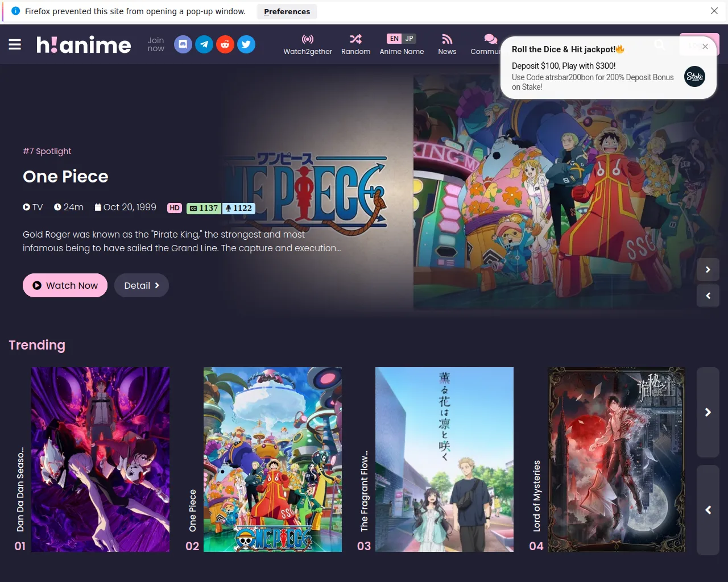Pick a Random anime
Viewport: 728px width, 582px height.
355,44
